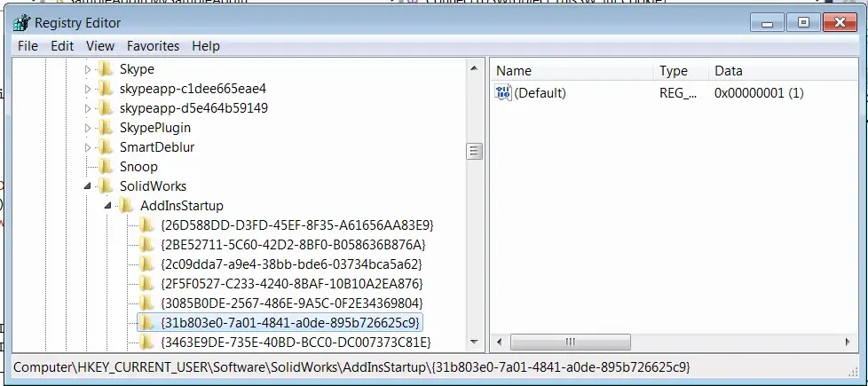Image resolution: width=868 pixels, height=386 pixels.
Task: Select the SkypePlugin tree label
Action: coord(155,128)
